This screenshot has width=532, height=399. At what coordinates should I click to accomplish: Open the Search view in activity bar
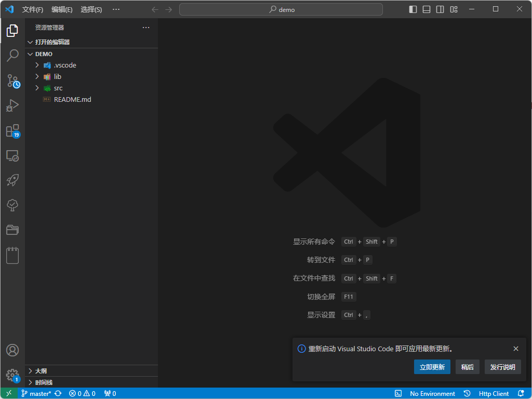[12, 56]
